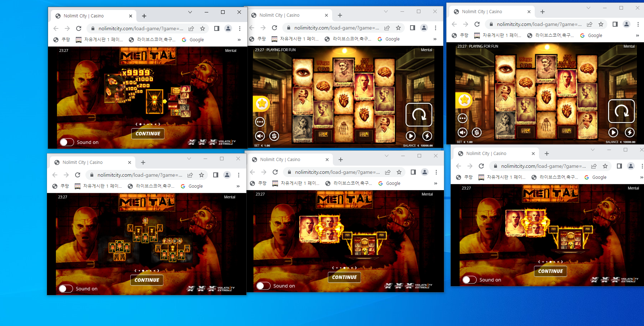644x326 pixels.
Task: Go back in the bottom-right Chrome window
Action: coord(459,166)
